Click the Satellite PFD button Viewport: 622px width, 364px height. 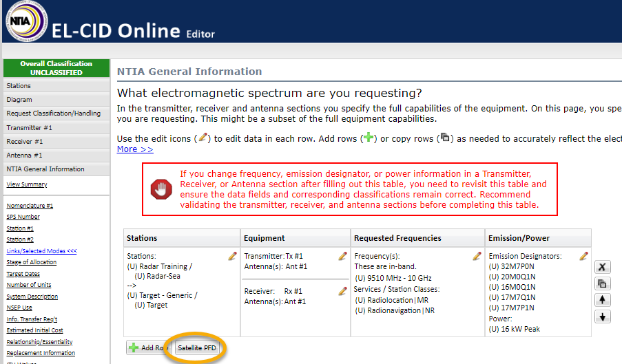[x=197, y=348]
